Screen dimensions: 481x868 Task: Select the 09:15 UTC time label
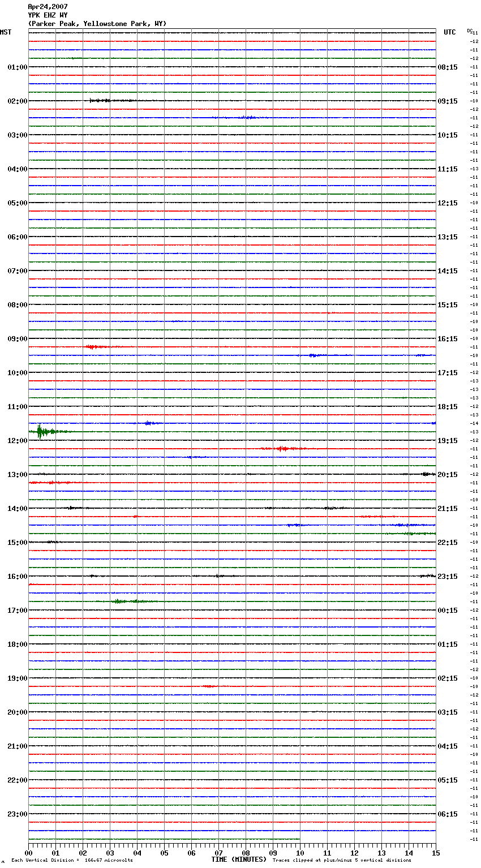[x=448, y=101]
